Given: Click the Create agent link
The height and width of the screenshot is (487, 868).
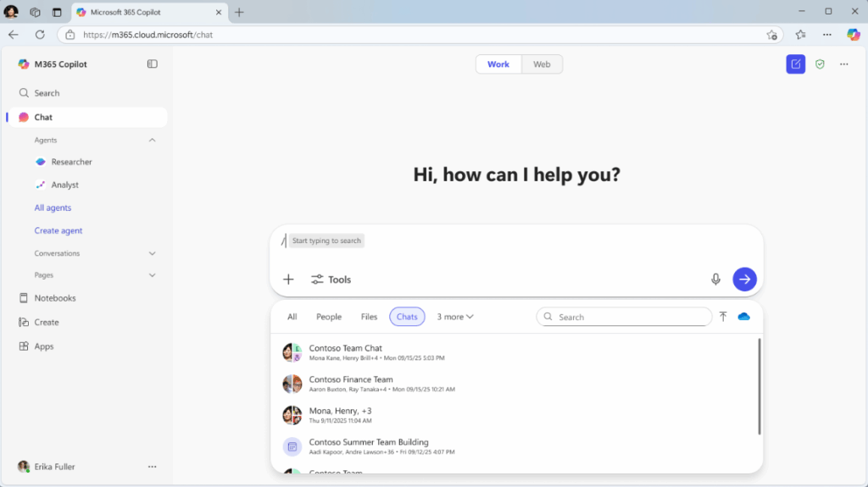Looking at the screenshot, I should pos(58,230).
